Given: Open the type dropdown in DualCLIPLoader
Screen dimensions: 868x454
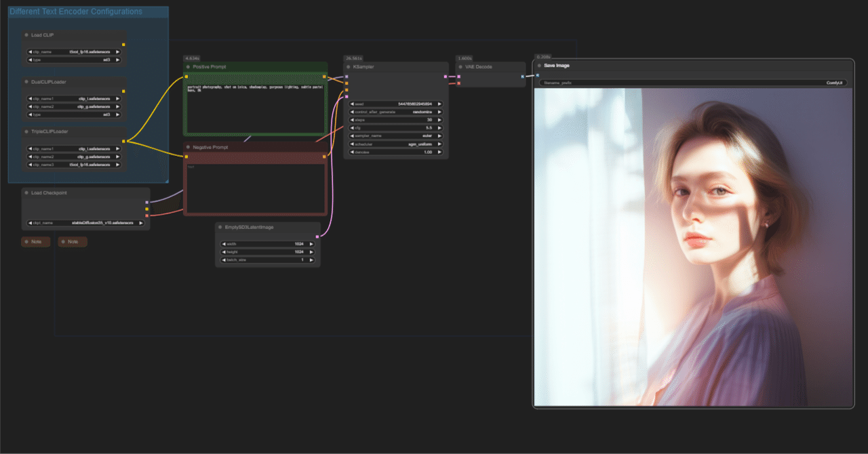Looking at the screenshot, I should coord(73,115).
